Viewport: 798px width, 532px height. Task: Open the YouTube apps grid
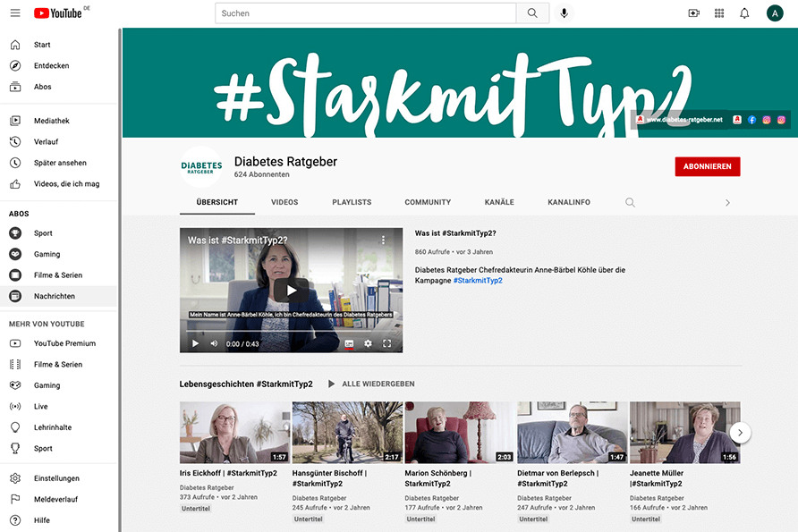click(x=719, y=13)
